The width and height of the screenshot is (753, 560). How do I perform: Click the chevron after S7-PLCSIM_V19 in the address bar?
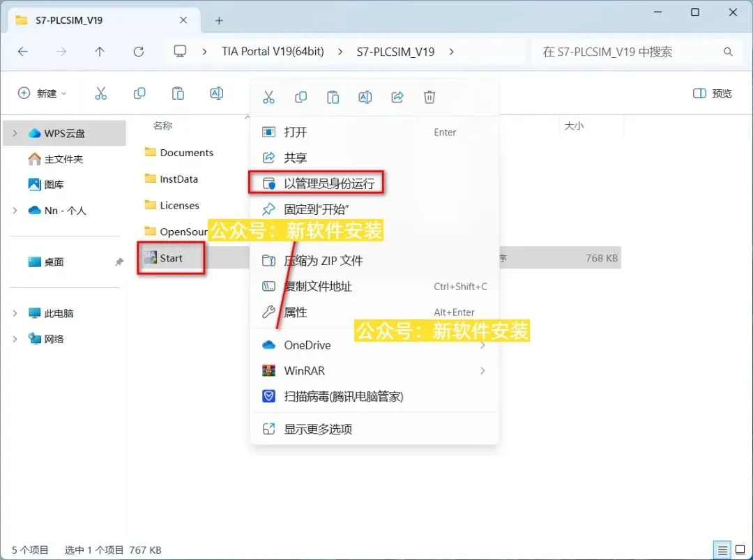(451, 52)
